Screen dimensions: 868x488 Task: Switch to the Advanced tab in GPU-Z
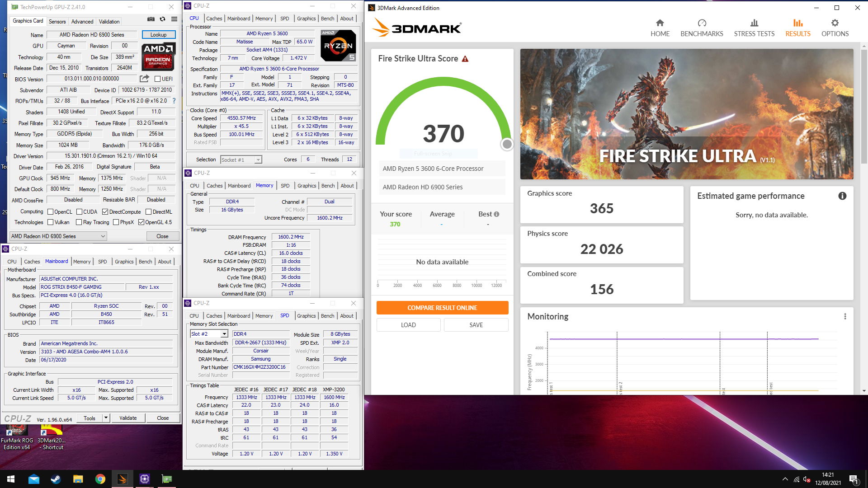82,22
